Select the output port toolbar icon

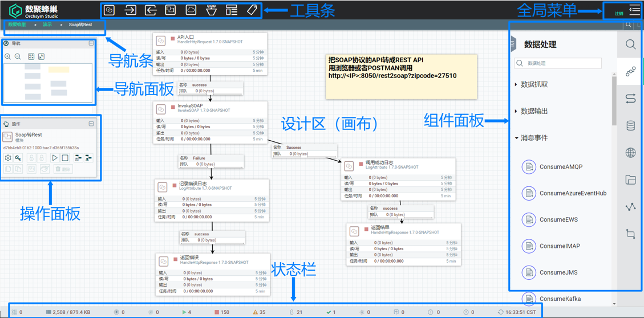151,10
